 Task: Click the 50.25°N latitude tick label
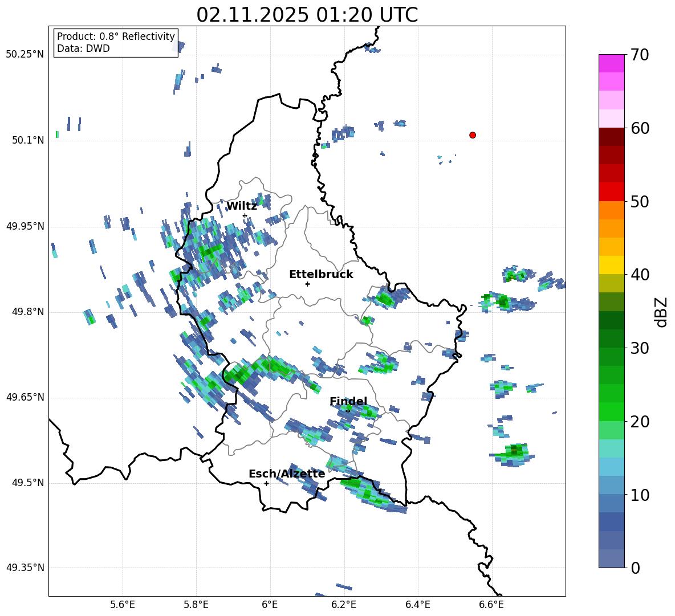coord(25,55)
